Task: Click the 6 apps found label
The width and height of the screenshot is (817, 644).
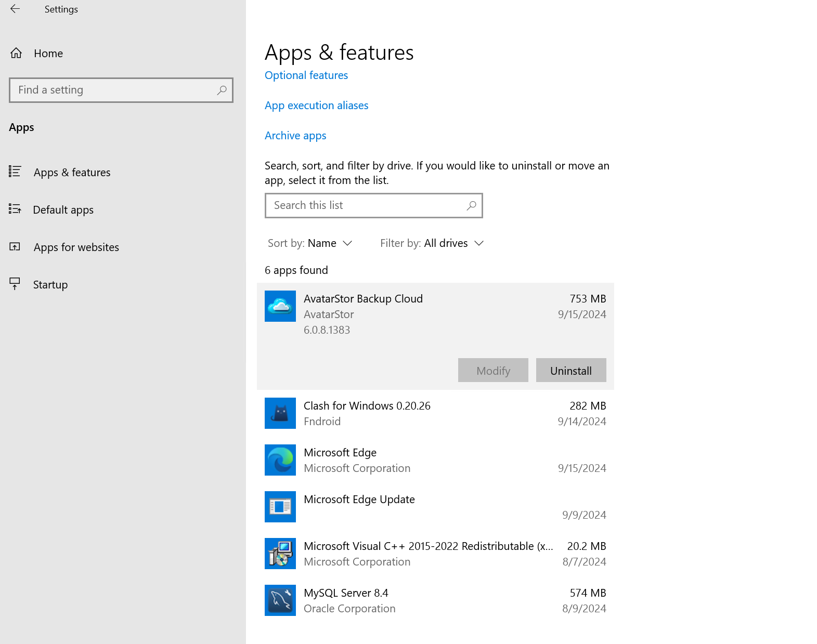Action: [x=296, y=270]
